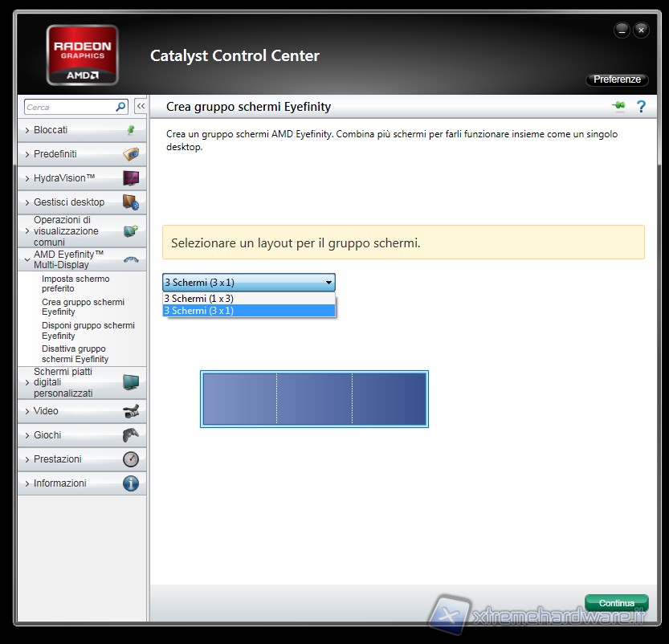Click the Giochi gamepad icon
The image size is (669, 644).
click(x=130, y=435)
